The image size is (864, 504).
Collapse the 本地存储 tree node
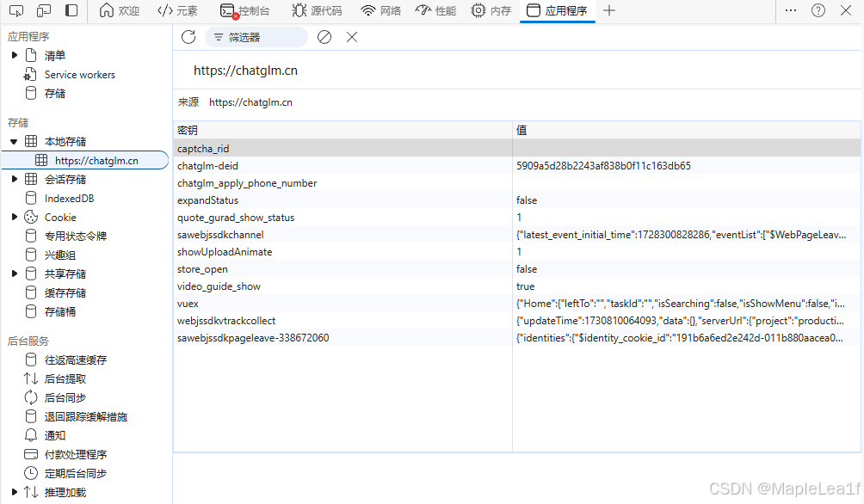point(14,142)
